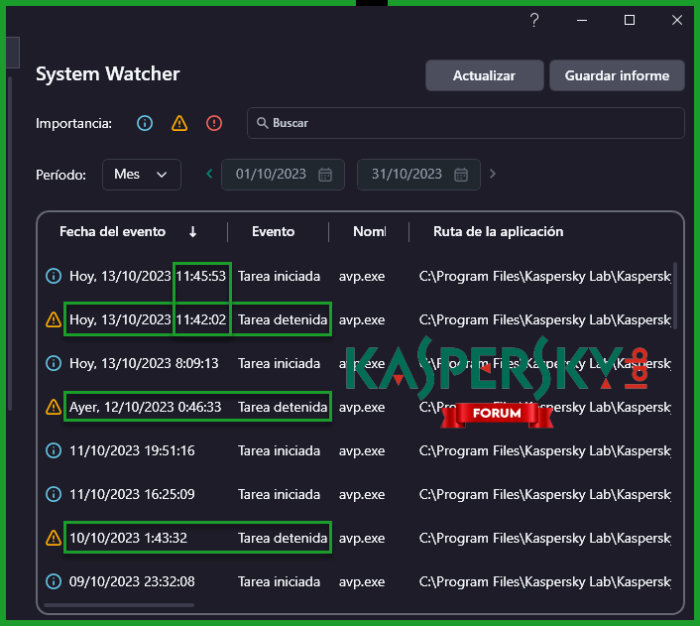The height and width of the screenshot is (626, 700).
Task: Toggle the info importance filter icon
Action: pos(145,123)
